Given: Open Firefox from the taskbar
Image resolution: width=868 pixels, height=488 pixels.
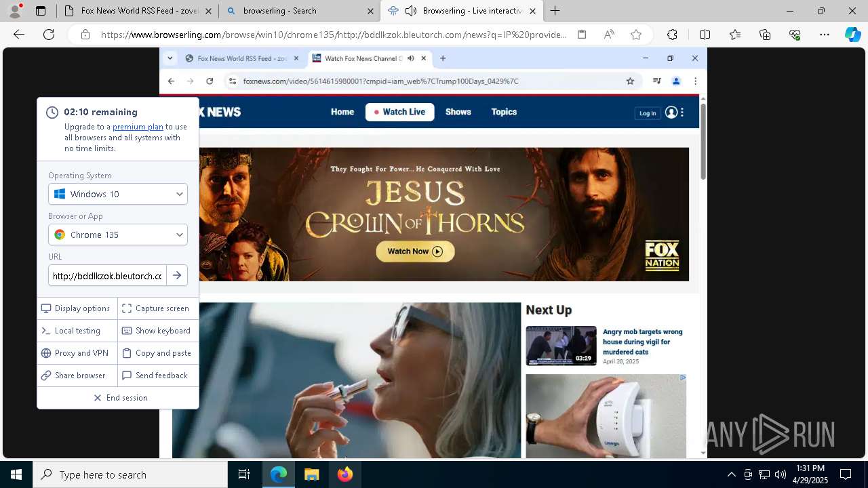Looking at the screenshot, I should pyautogui.click(x=344, y=474).
